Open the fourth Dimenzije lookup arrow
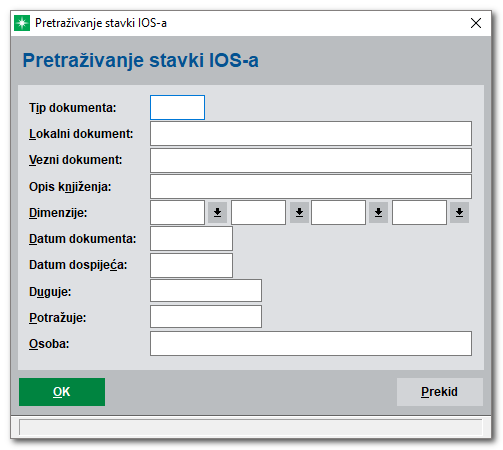 [459, 212]
